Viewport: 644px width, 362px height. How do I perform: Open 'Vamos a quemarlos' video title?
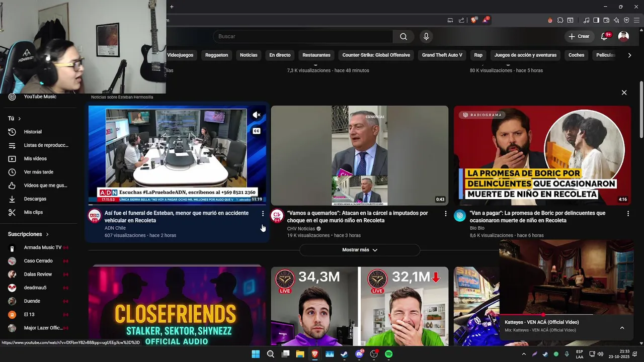pos(358,217)
